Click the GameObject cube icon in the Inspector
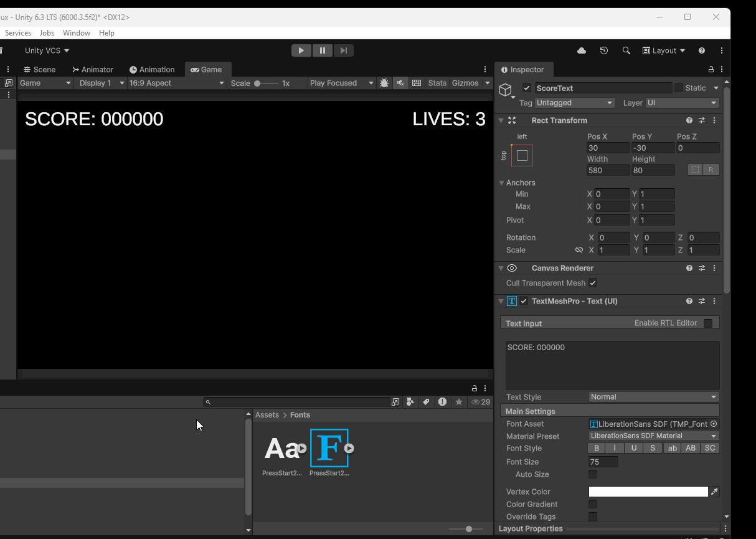756x539 pixels. pos(506,90)
